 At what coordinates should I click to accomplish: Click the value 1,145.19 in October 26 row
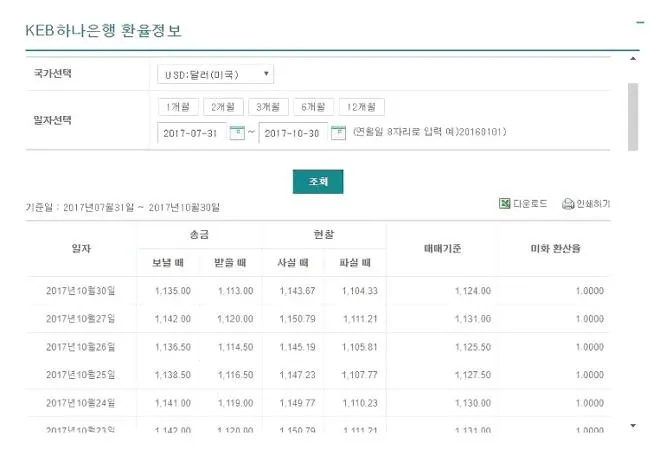pyautogui.click(x=297, y=347)
